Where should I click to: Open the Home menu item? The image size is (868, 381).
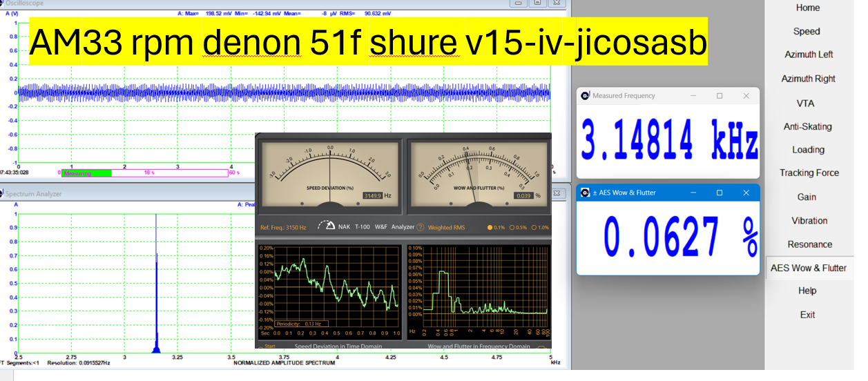[x=807, y=8]
